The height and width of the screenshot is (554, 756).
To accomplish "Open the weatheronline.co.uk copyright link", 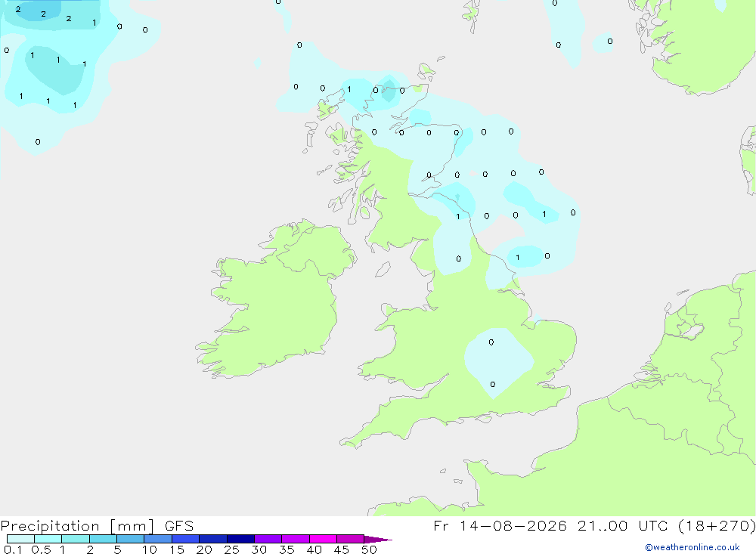I will [x=692, y=547].
